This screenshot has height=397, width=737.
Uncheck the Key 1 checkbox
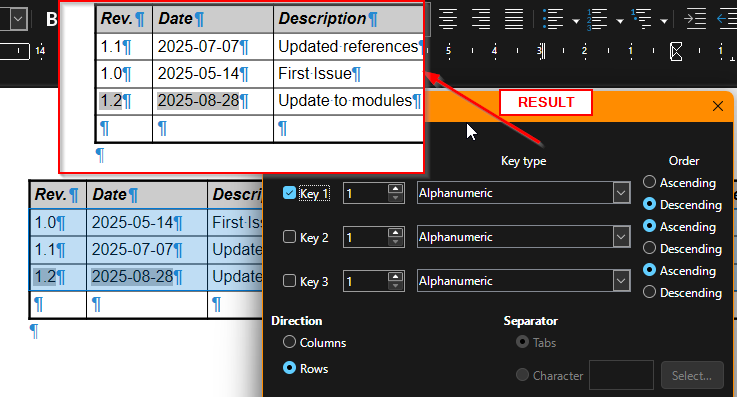(x=289, y=193)
